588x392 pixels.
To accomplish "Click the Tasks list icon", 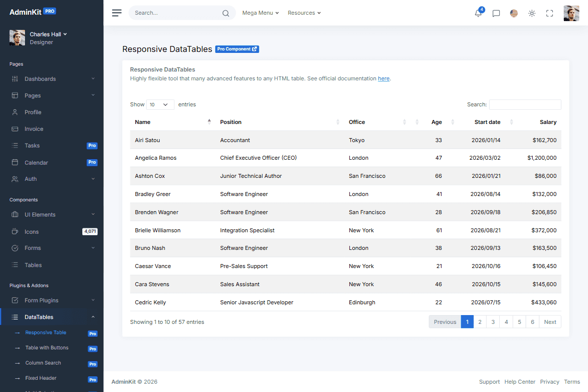I will (15, 146).
